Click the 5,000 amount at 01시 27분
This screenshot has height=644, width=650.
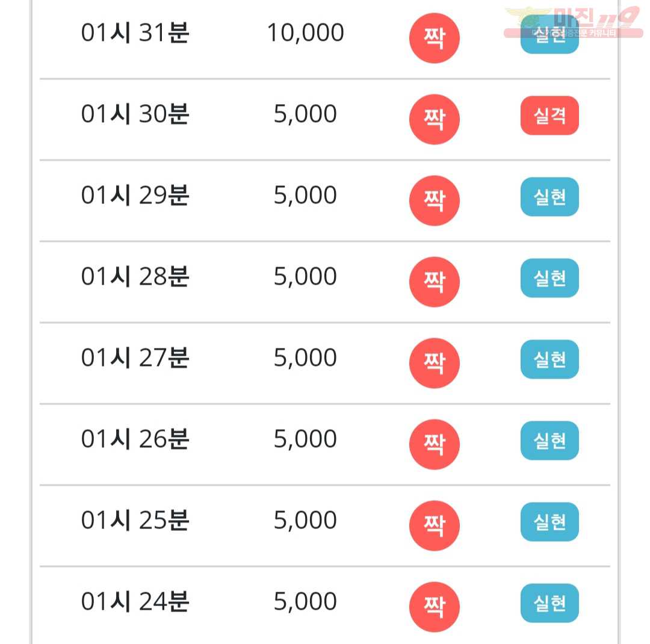[306, 358]
